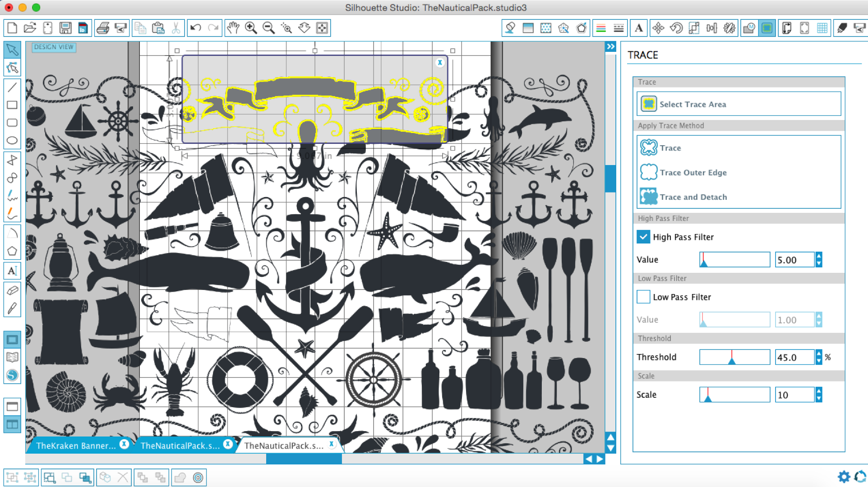Expand the High Pass Filter section
The height and width of the screenshot is (487, 868).
[x=664, y=217]
